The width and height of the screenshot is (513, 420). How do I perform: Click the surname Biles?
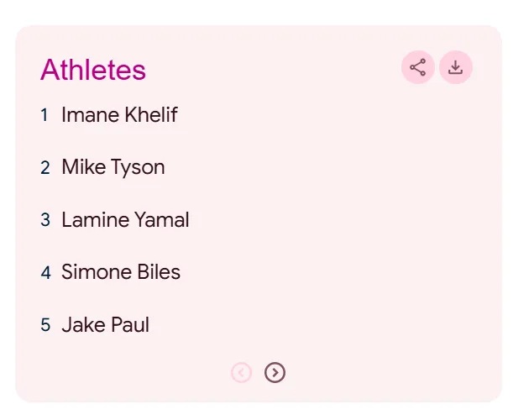(160, 272)
